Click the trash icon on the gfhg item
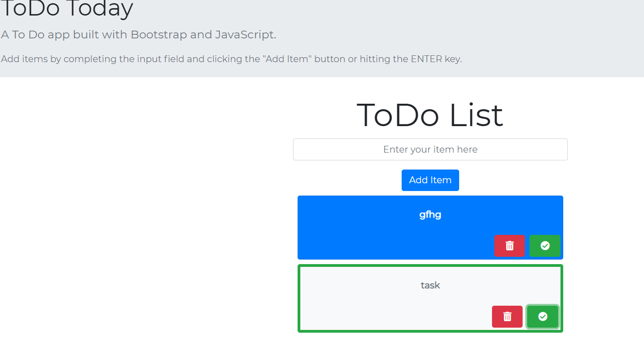Viewport: 644px width, 345px height. 509,245
